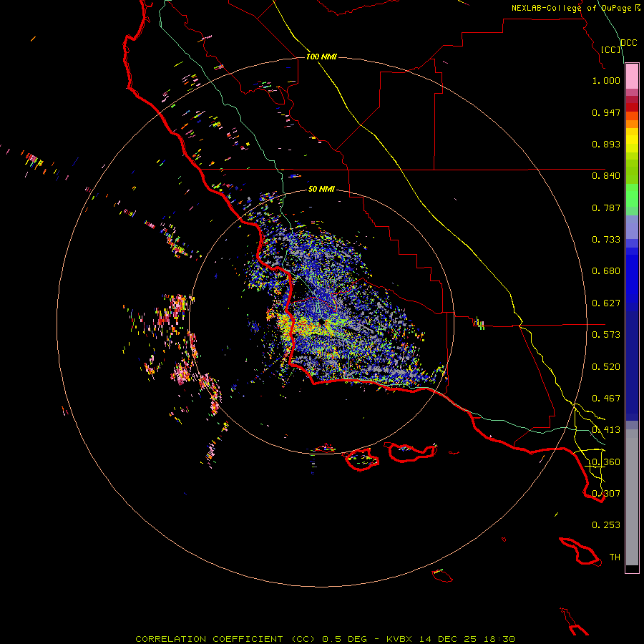This screenshot has height=644, width=644.
Task: Select the 0.467 scale value
Action: 606,399
